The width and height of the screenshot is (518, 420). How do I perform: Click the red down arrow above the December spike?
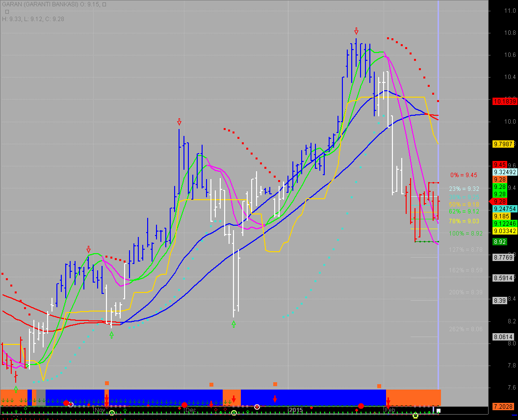(x=180, y=121)
